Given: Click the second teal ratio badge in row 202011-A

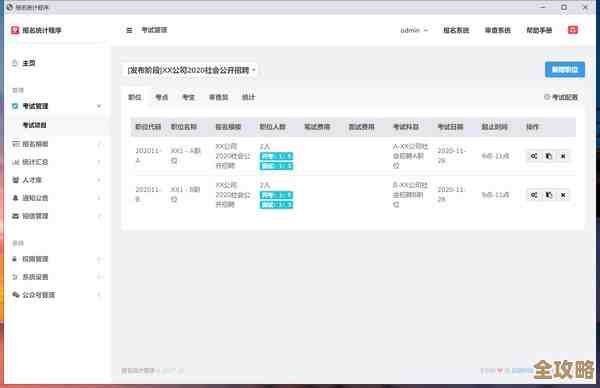Looking at the screenshot, I should 276,166.
